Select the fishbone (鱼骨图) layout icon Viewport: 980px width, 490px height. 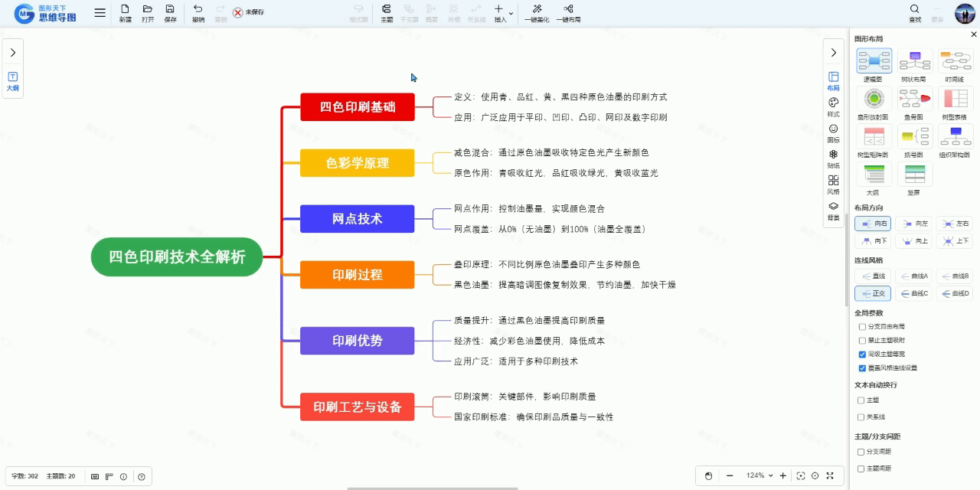914,100
